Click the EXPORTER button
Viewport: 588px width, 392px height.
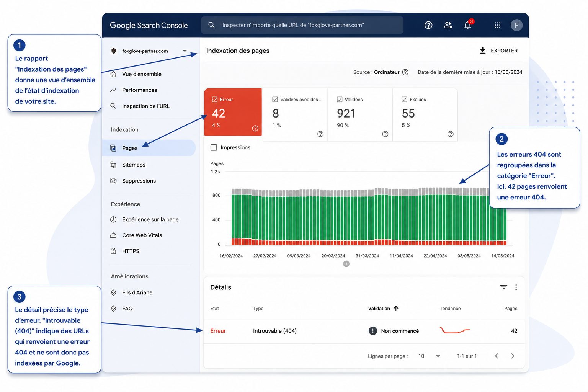coord(498,51)
